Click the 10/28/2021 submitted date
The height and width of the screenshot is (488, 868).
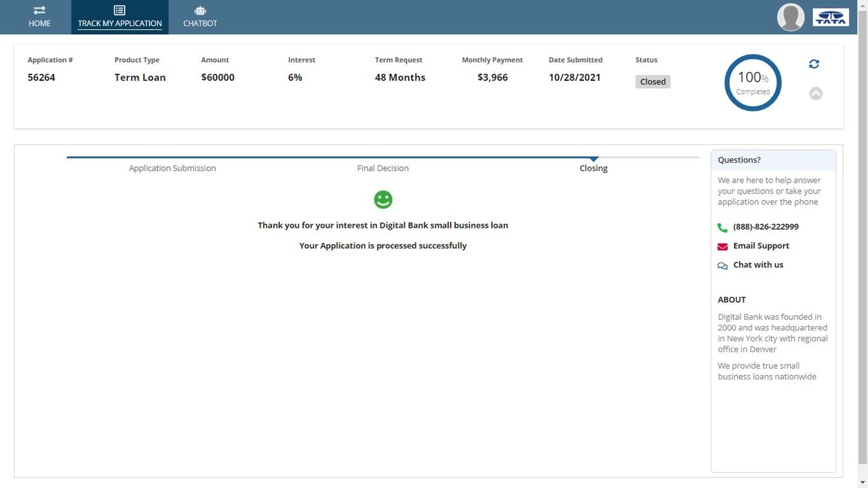coord(575,78)
